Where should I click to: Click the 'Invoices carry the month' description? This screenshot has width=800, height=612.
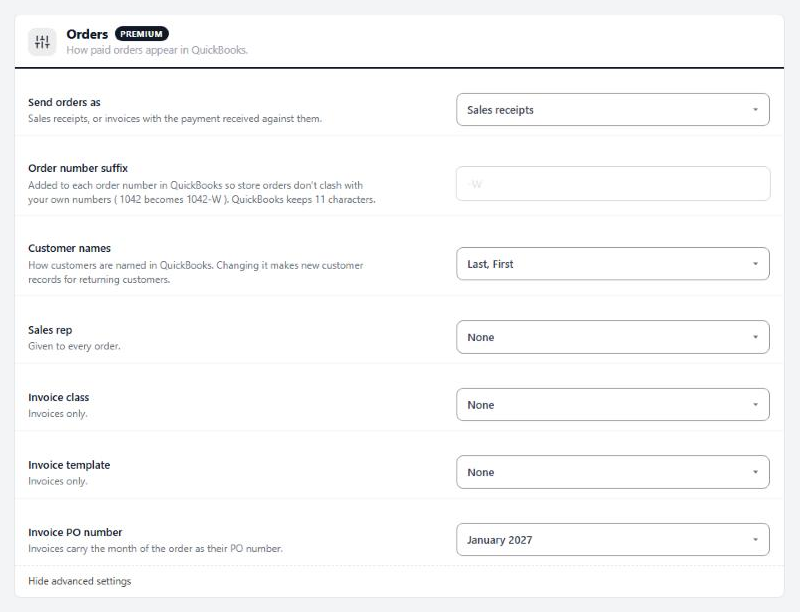(155, 549)
